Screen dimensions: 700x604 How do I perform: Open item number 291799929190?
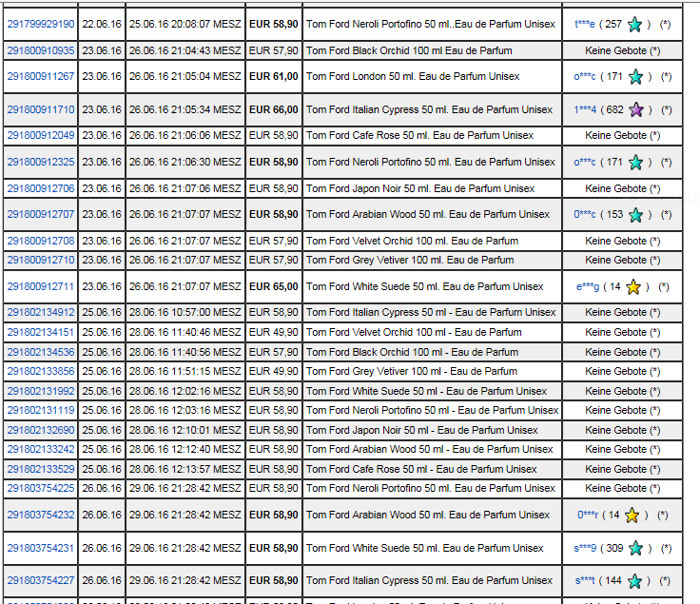click(x=41, y=24)
